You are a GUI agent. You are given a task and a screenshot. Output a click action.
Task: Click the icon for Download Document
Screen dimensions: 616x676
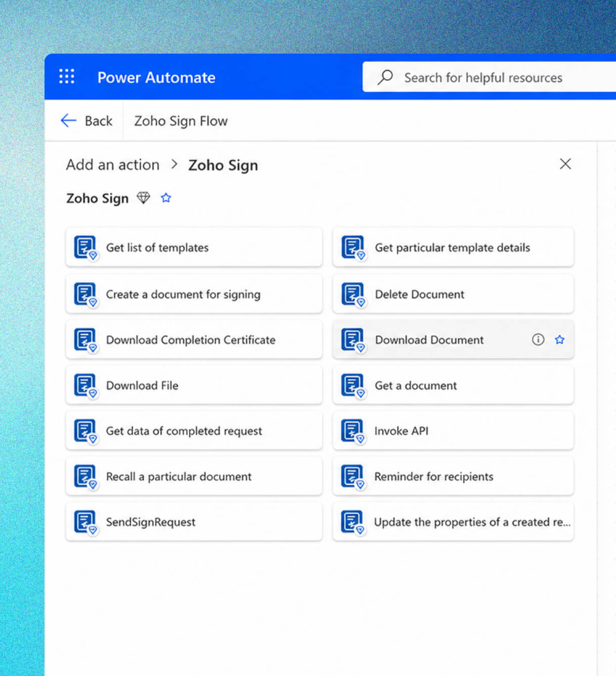(353, 340)
